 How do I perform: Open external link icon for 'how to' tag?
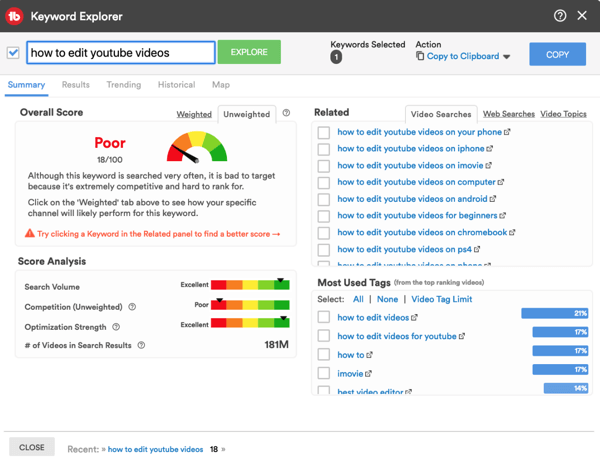(369, 355)
